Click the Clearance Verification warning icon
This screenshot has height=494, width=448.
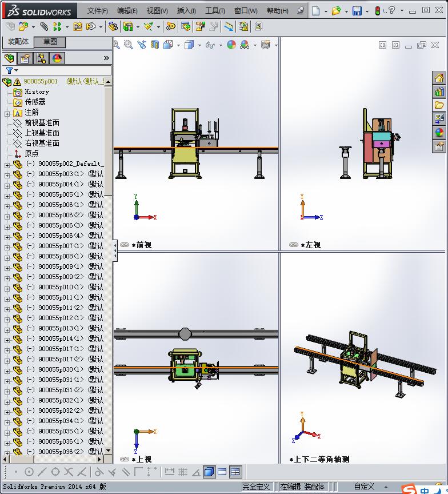click(x=243, y=26)
